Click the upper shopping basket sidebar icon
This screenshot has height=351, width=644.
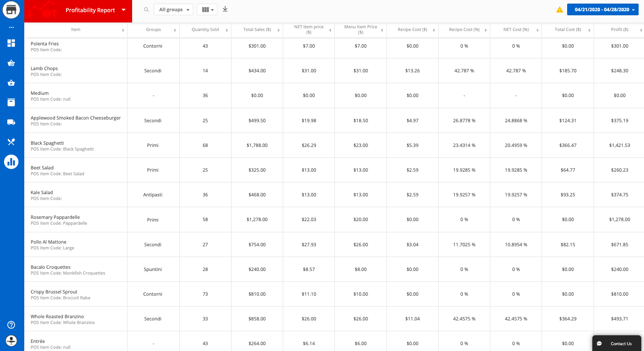(11, 63)
